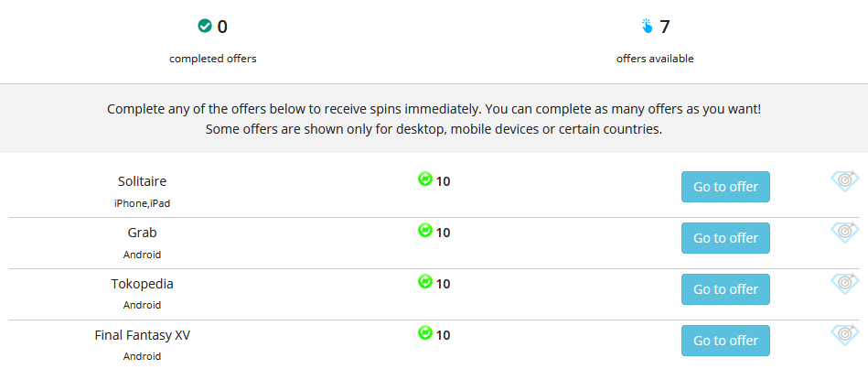The image size is (868, 369).
Task: Open the Final Fantasy XV offer button
Action: pyautogui.click(x=725, y=341)
